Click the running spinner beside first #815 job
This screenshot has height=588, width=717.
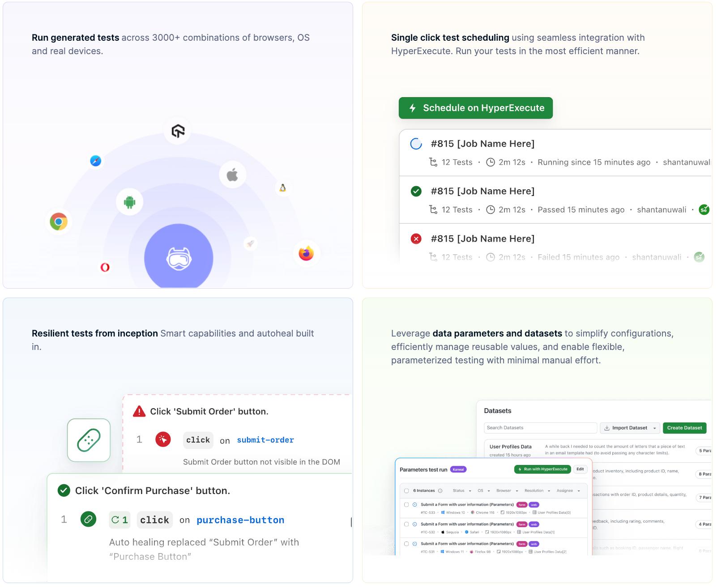[416, 144]
